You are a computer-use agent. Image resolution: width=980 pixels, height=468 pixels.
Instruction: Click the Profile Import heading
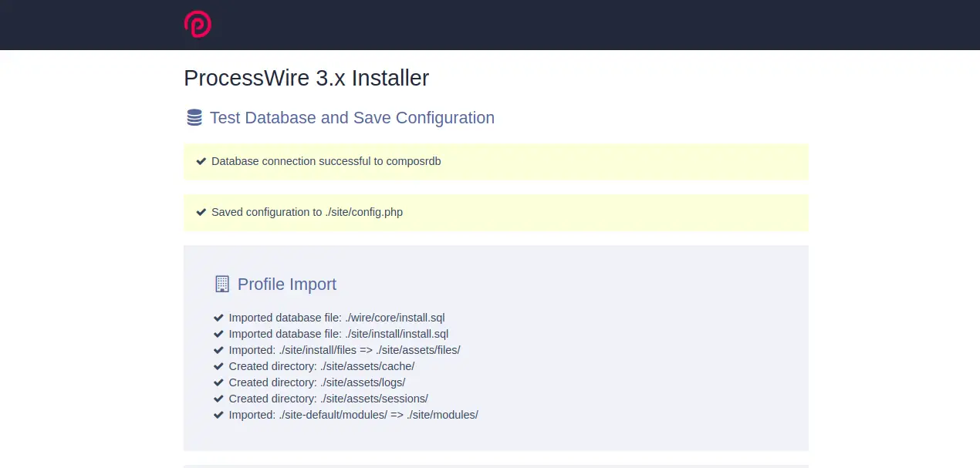tap(287, 285)
